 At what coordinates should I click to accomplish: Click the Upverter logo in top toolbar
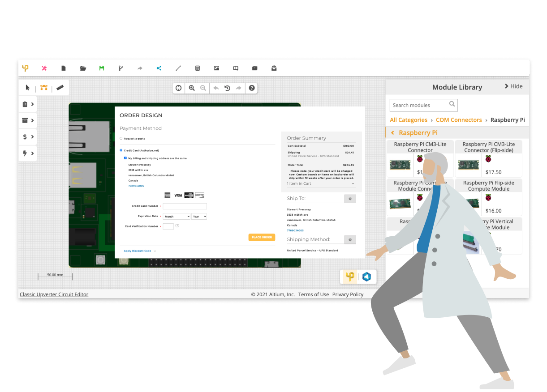pyautogui.click(x=25, y=68)
